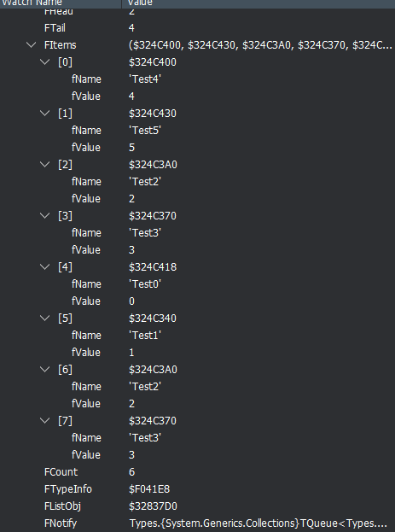Screen dimensions: 395x532
Task: Click the $324C418 address value
Action: pos(153,267)
